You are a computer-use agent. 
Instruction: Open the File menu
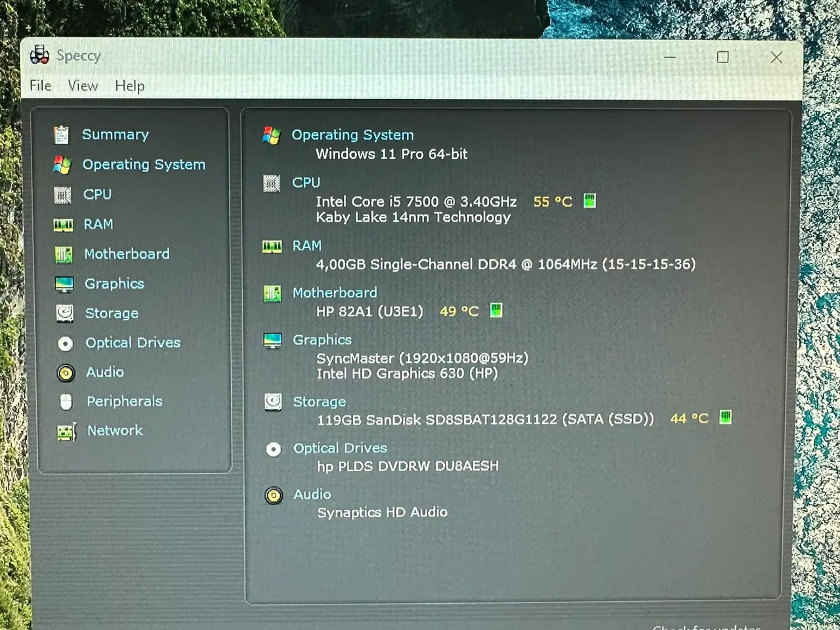40,85
